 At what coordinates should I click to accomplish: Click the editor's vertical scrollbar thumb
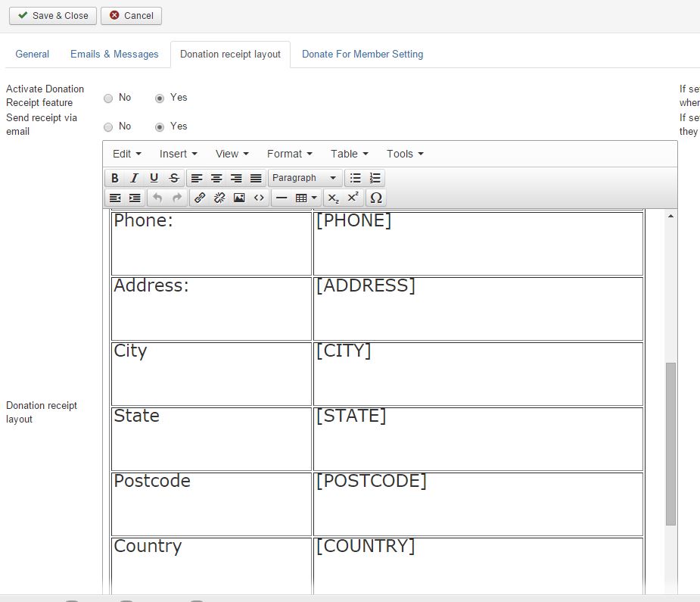click(670, 443)
